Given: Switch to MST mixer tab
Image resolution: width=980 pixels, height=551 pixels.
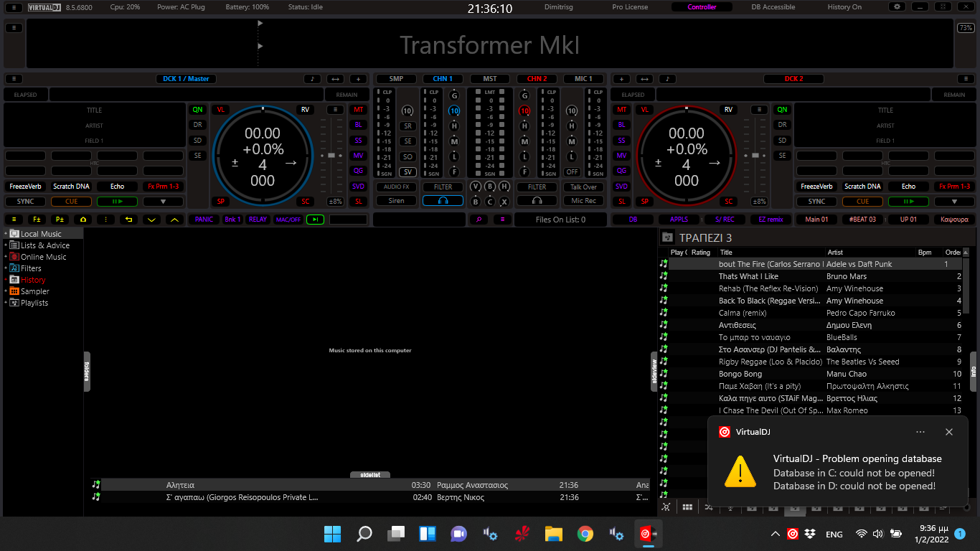Looking at the screenshot, I should point(490,79).
